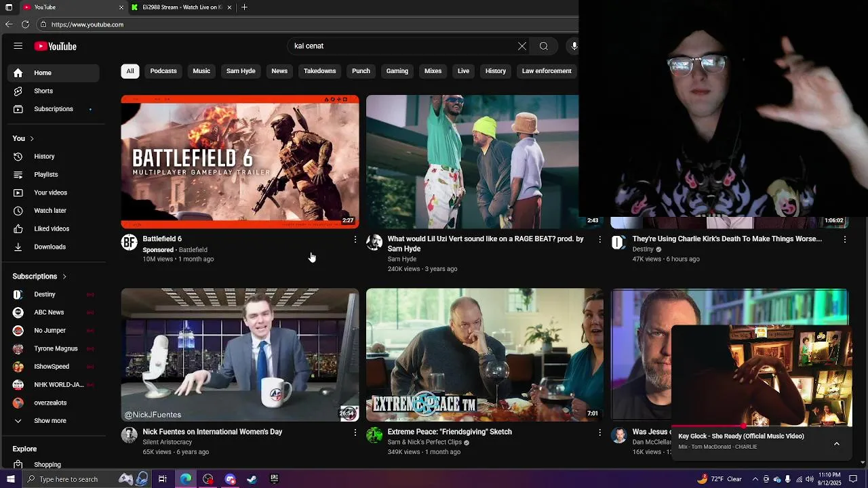Select the All filter chip
Screen dimensions: 868x488
pyautogui.click(x=130, y=71)
